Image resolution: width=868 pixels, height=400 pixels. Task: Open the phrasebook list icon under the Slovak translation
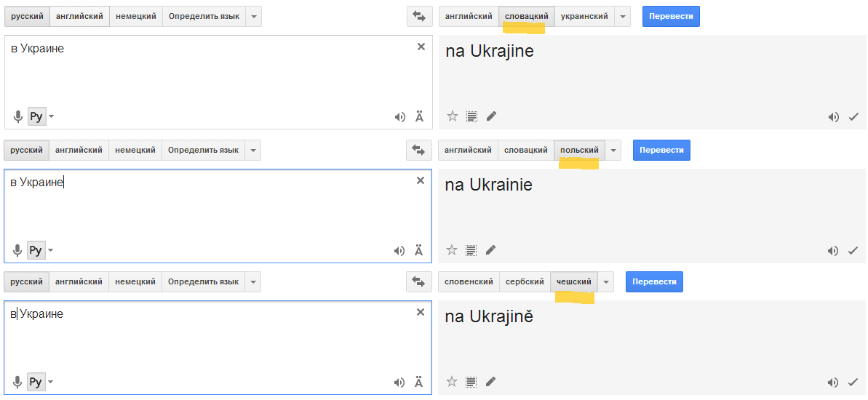(x=471, y=116)
